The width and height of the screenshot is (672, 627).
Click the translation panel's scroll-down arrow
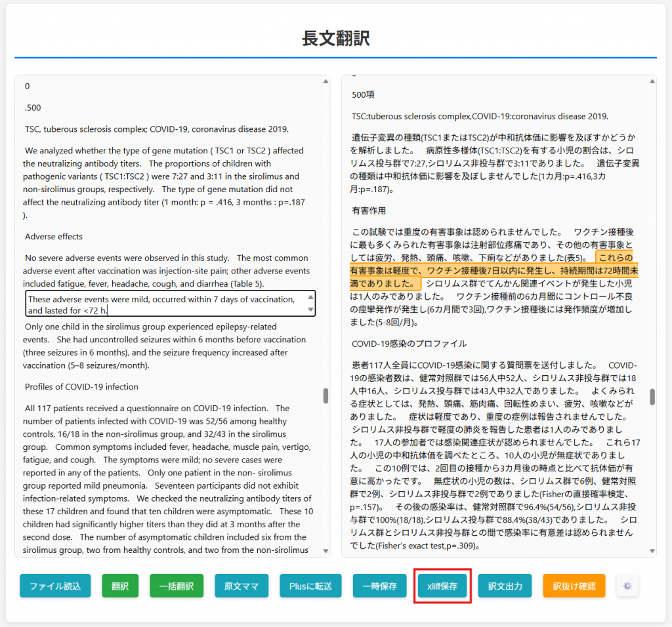652,551
